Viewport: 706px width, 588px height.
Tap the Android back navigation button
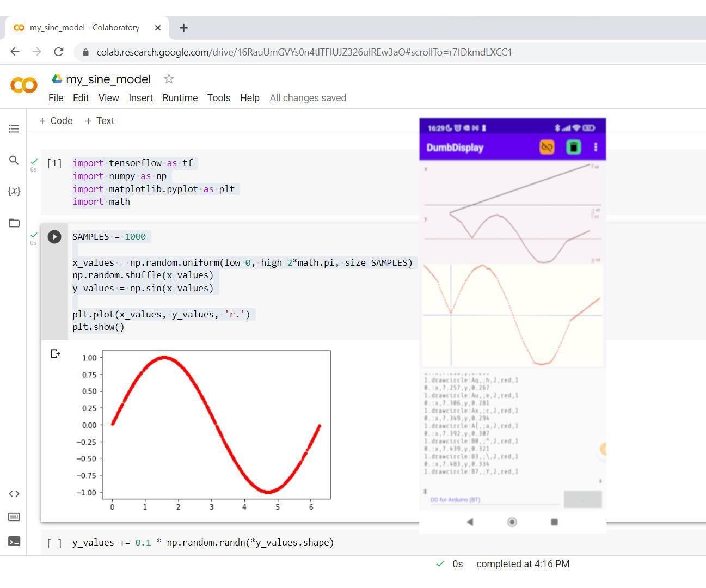(x=470, y=522)
